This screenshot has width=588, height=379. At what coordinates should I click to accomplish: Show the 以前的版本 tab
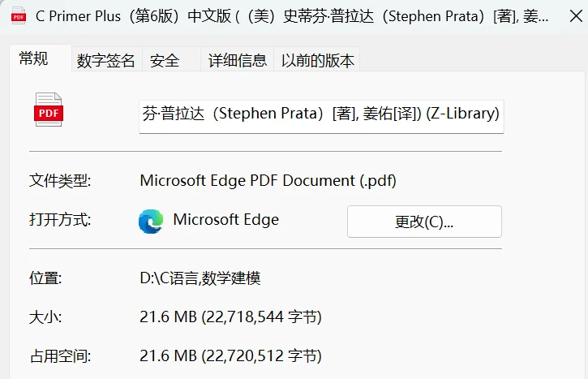coord(317,60)
